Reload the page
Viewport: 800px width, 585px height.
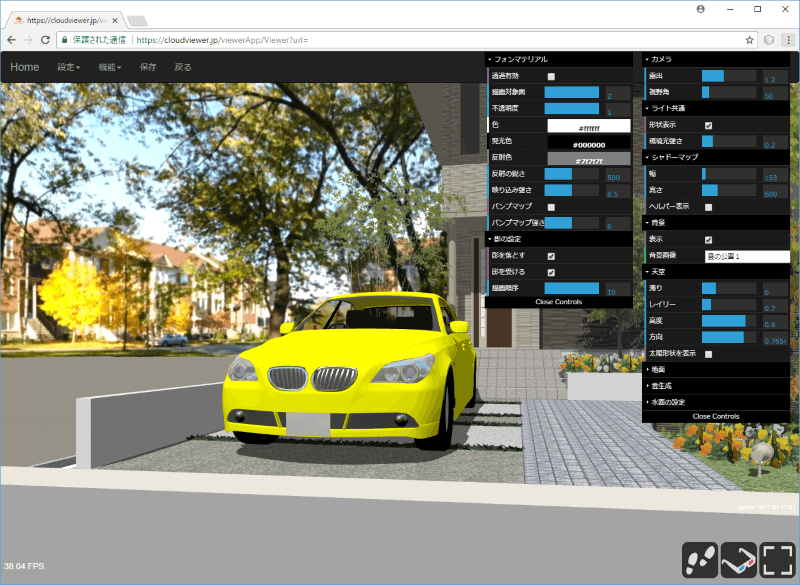pos(45,40)
